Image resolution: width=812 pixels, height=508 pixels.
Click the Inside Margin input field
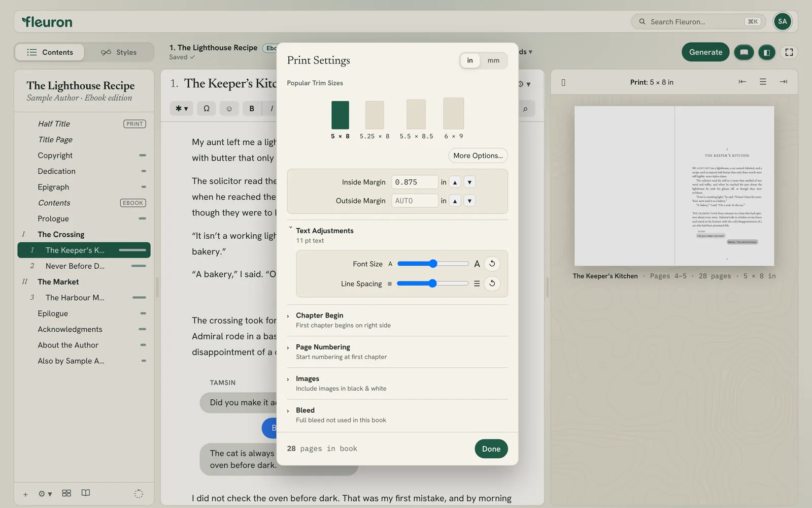point(415,182)
